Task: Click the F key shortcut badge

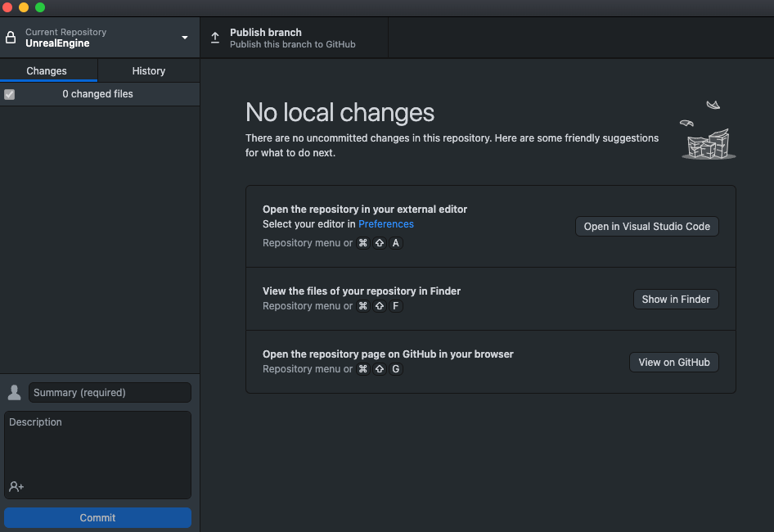Action: [396, 306]
